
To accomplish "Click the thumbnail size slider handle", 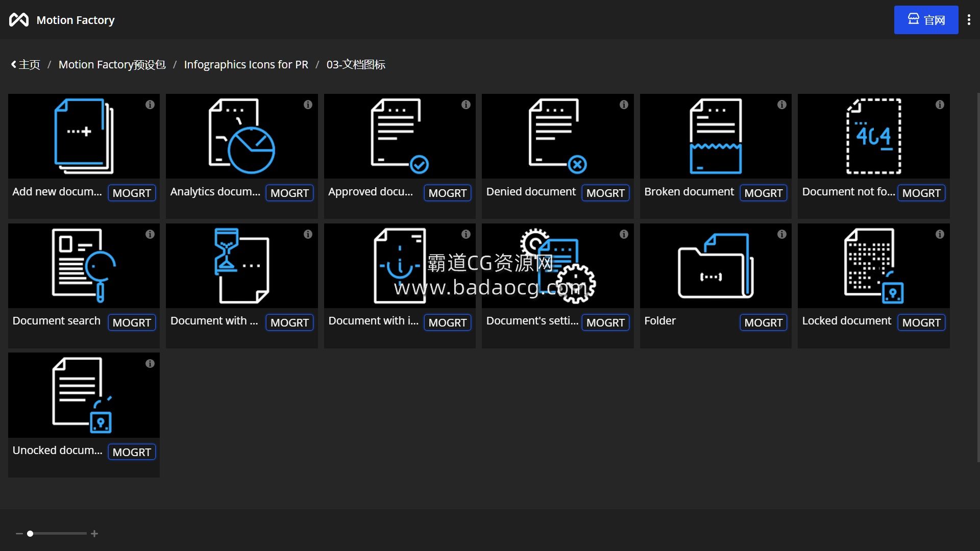I will [x=30, y=534].
